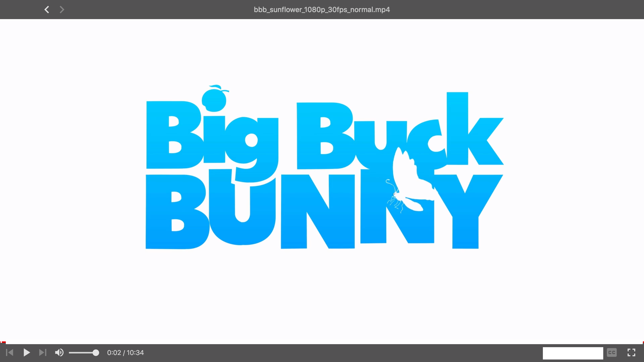Set volume to minimum on slider track
The height and width of the screenshot is (362, 644).
70,353
